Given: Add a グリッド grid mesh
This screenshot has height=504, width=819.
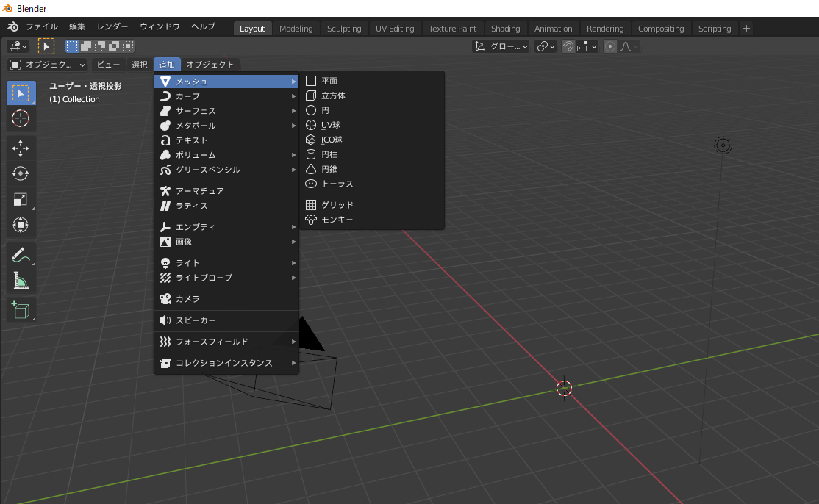Looking at the screenshot, I should 372,204.
